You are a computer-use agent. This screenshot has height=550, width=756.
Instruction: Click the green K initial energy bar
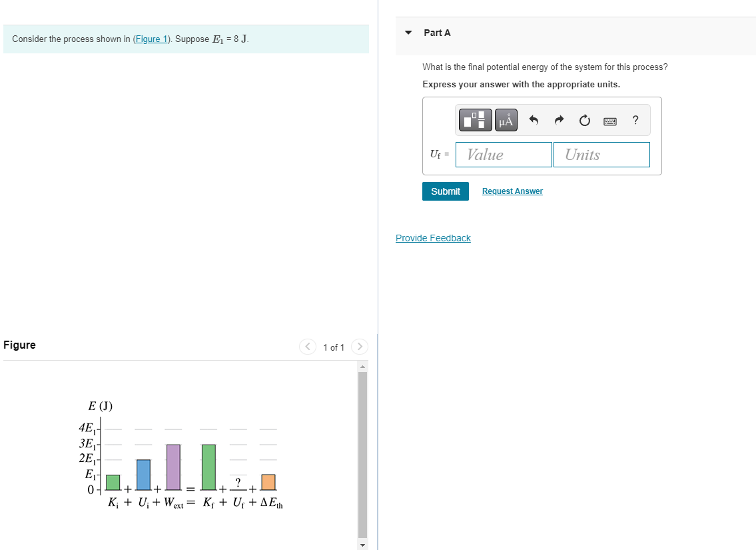pyautogui.click(x=113, y=483)
